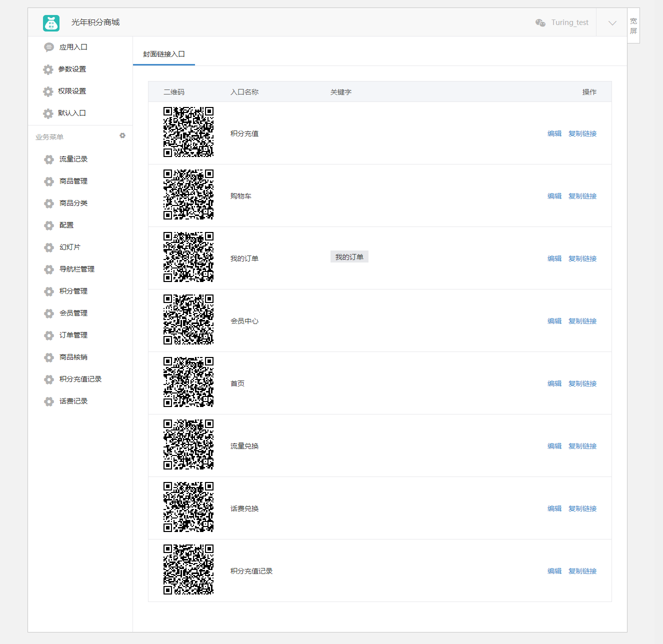Copy the link for 积分充值
Viewport: 663px width, 644px height.
(x=582, y=133)
